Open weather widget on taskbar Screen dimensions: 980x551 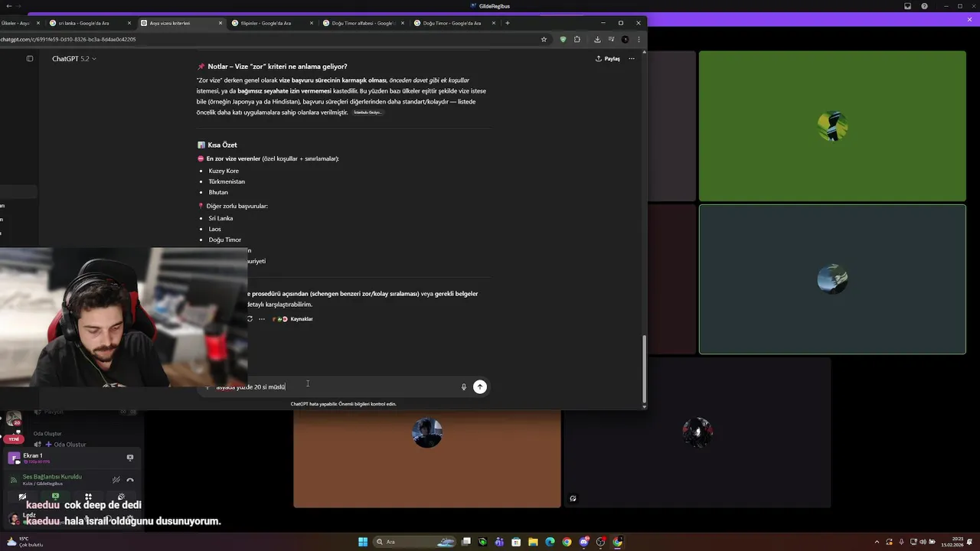point(24,542)
